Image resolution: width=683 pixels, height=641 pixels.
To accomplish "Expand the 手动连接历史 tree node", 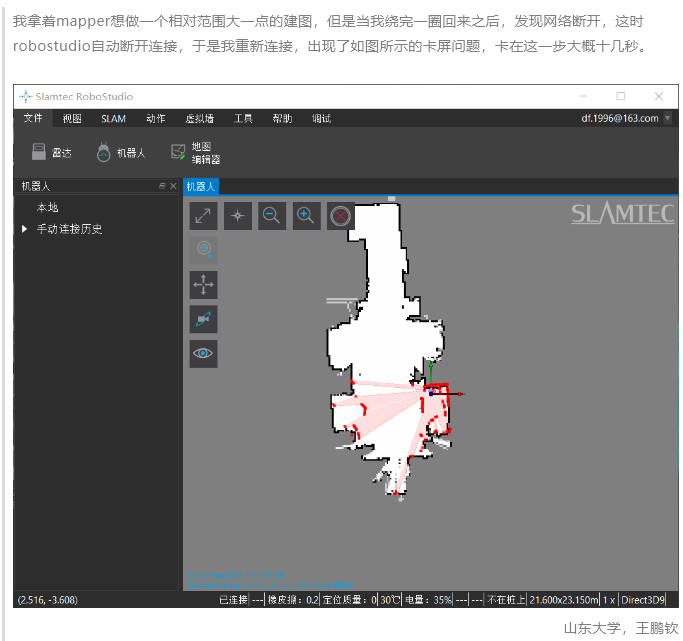I will coord(25,229).
